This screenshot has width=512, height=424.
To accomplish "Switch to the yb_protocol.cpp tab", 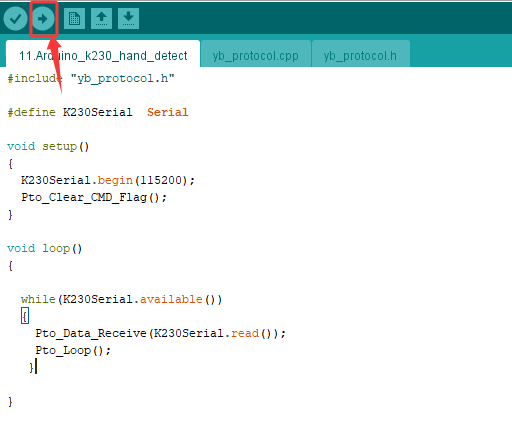I will (x=256, y=55).
